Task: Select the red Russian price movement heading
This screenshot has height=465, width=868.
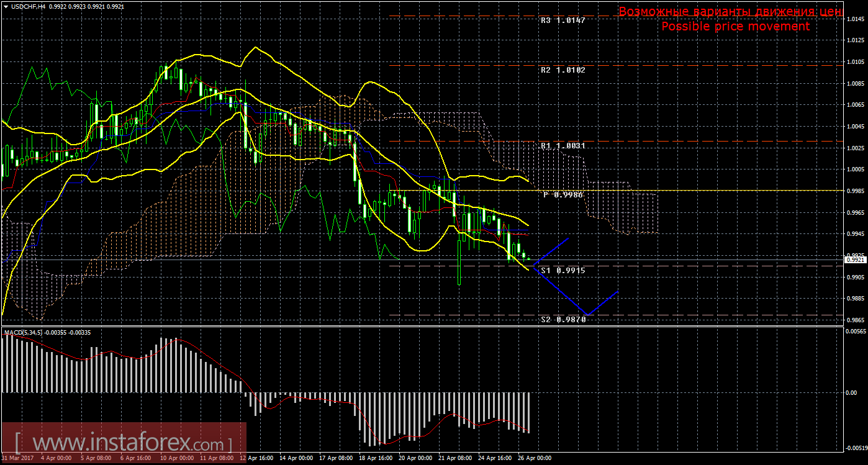Action: (730, 12)
